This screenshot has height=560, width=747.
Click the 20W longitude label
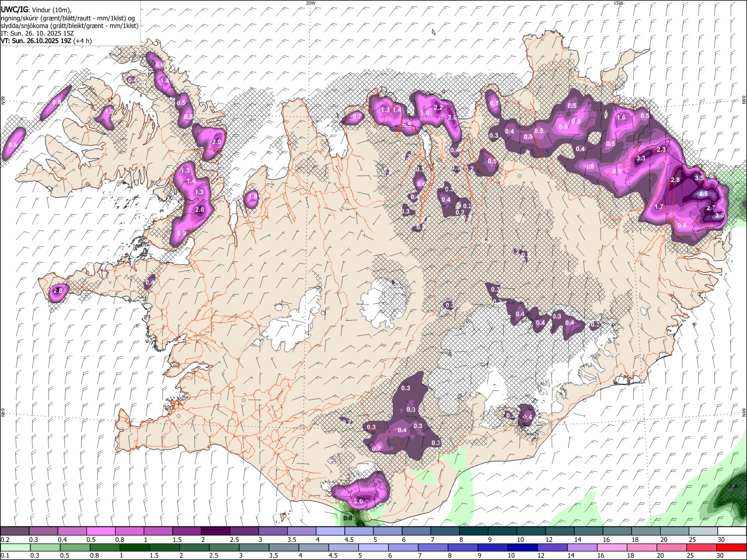pyautogui.click(x=310, y=3)
